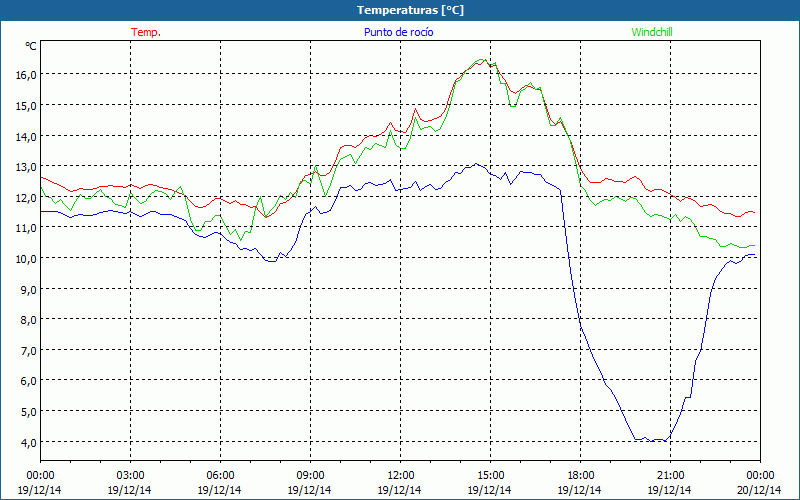Click the 14,0 value on the Y axis

(x=26, y=136)
